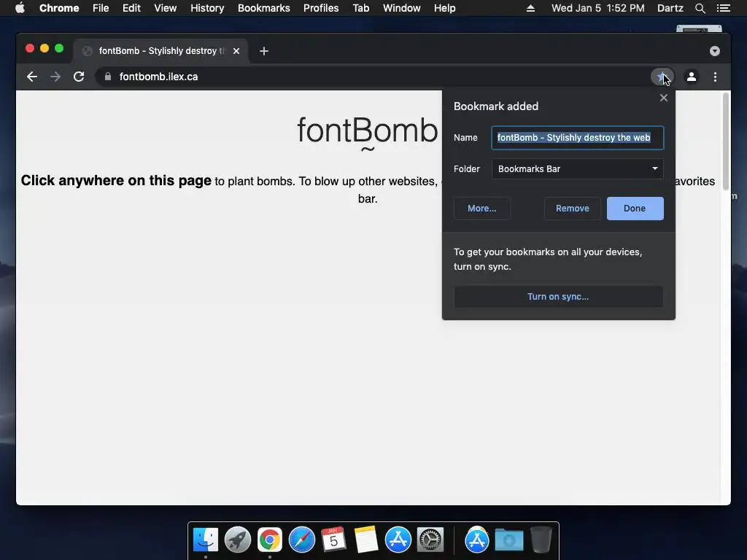Confirm bookmark with Done button
The height and width of the screenshot is (560, 747).
(x=635, y=209)
